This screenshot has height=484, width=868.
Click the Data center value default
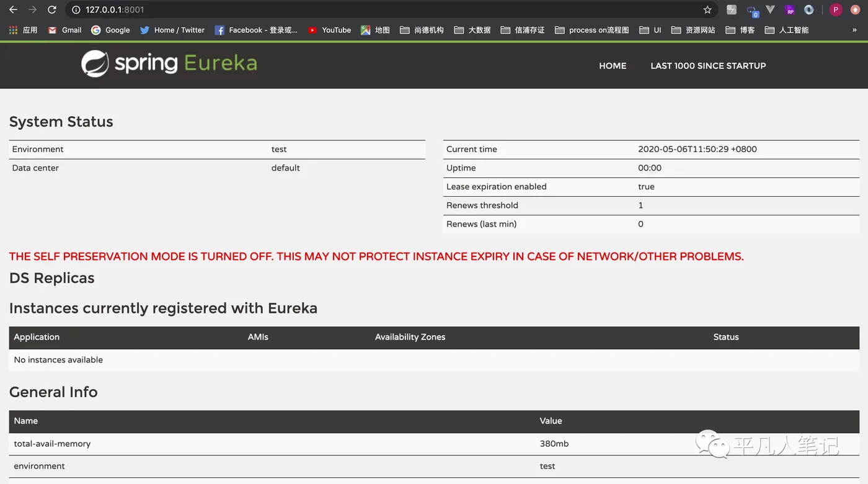click(285, 168)
